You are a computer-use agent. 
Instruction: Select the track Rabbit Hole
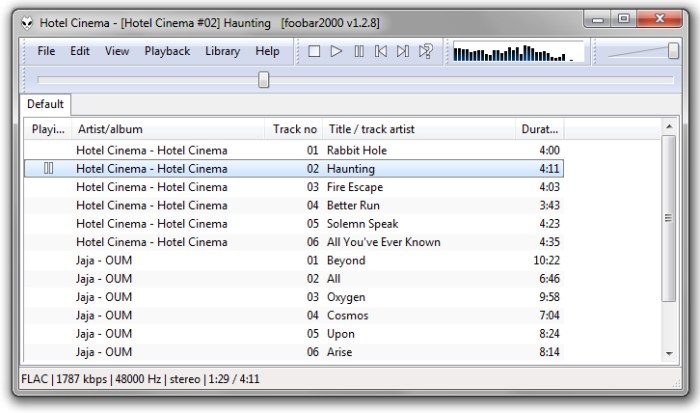point(294,150)
